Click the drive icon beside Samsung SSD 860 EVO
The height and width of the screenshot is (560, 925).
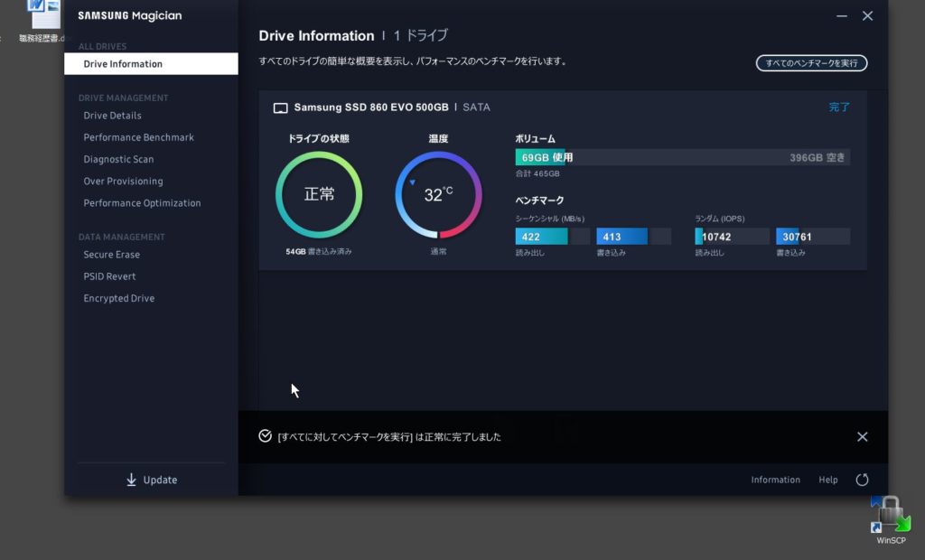[280, 108]
